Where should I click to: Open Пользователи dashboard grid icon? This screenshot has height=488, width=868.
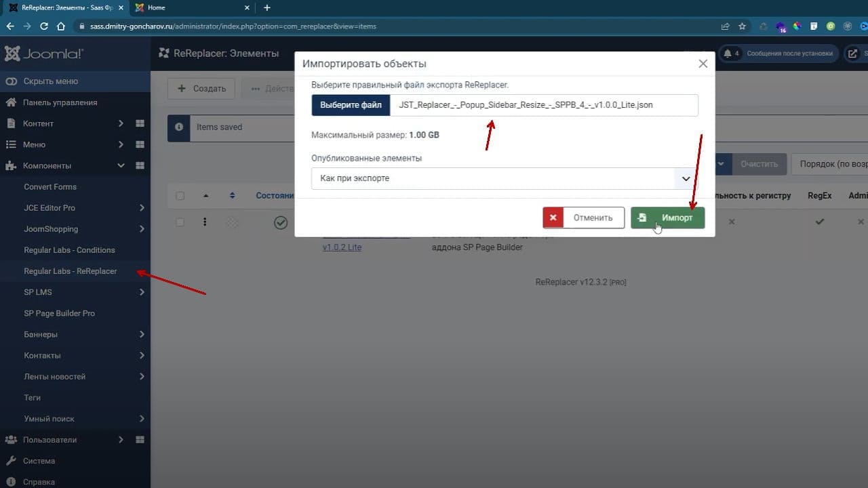pyautogui.click(x=140, y=440)
